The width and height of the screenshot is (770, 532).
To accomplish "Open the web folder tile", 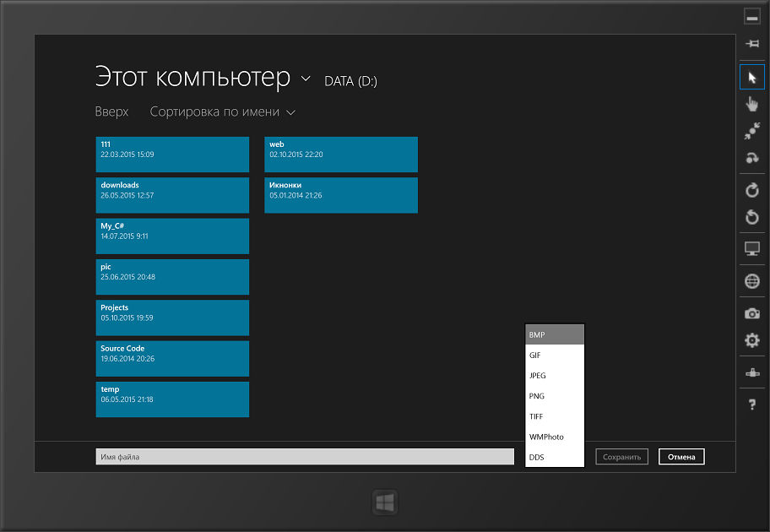I will tap(341, 155).
